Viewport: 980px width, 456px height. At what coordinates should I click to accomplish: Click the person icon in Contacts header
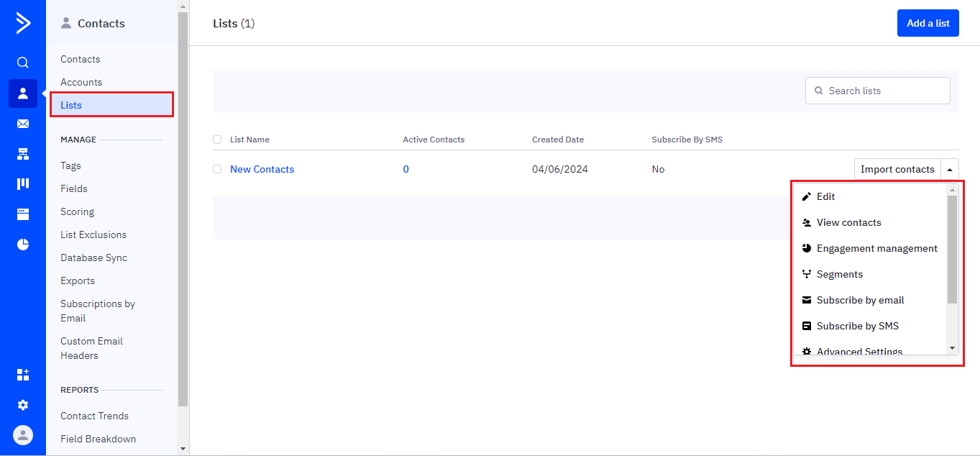pos(66,23)
